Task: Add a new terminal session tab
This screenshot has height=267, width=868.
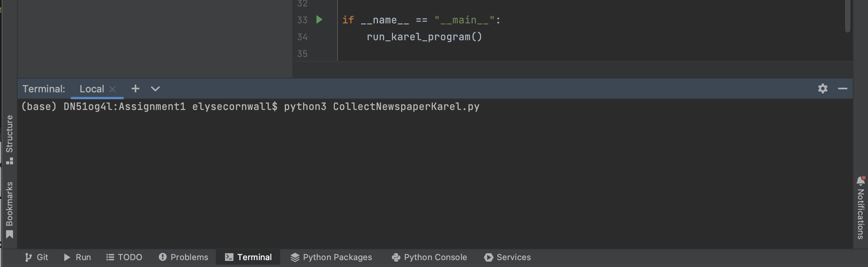Action: coord(135,88)
